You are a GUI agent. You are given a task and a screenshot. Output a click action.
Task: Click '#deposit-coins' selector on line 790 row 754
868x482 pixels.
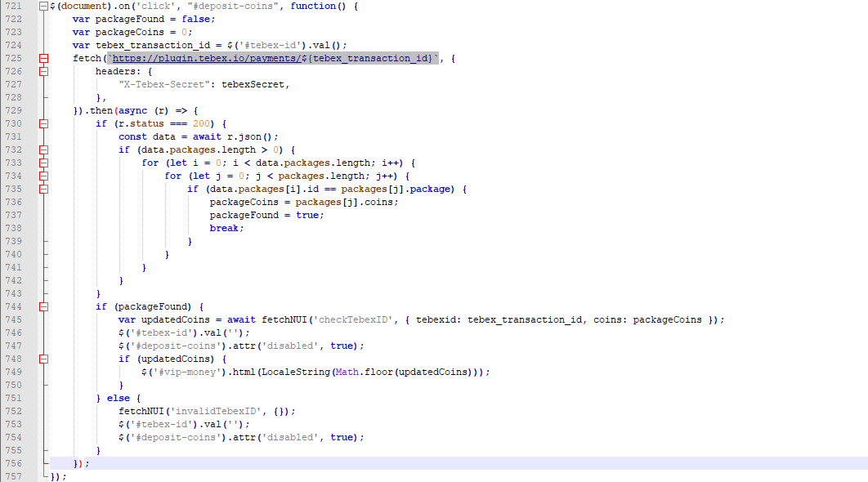coord(172,437)
